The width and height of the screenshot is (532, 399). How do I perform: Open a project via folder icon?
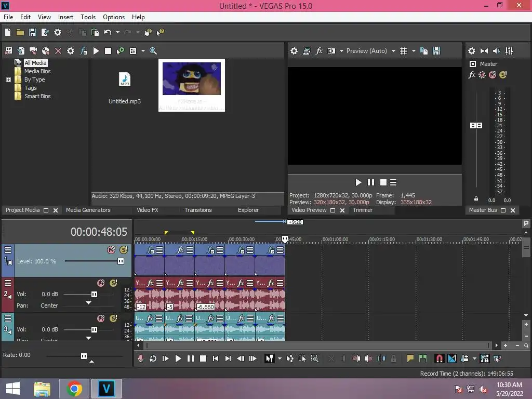tap(20, 32)
